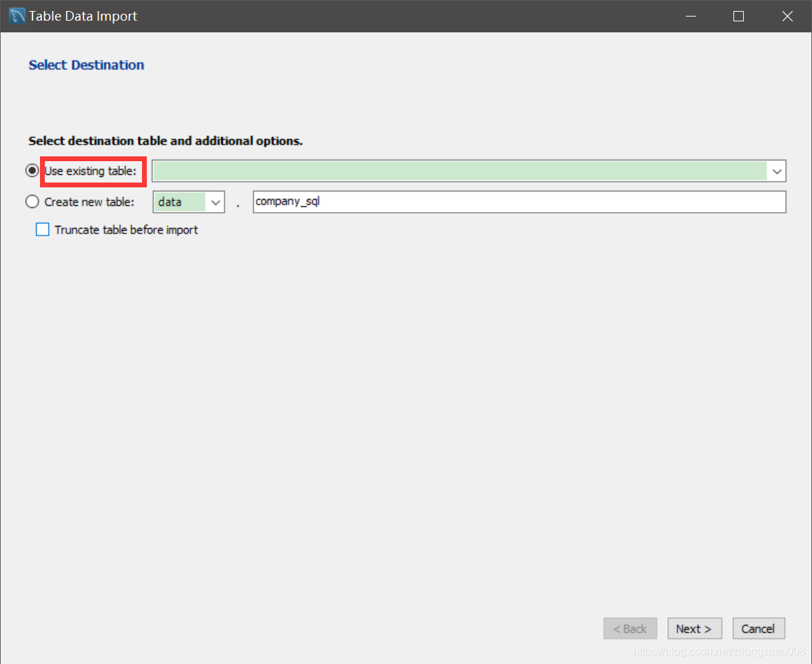Click the period separator between schema and table

point(238,204)
